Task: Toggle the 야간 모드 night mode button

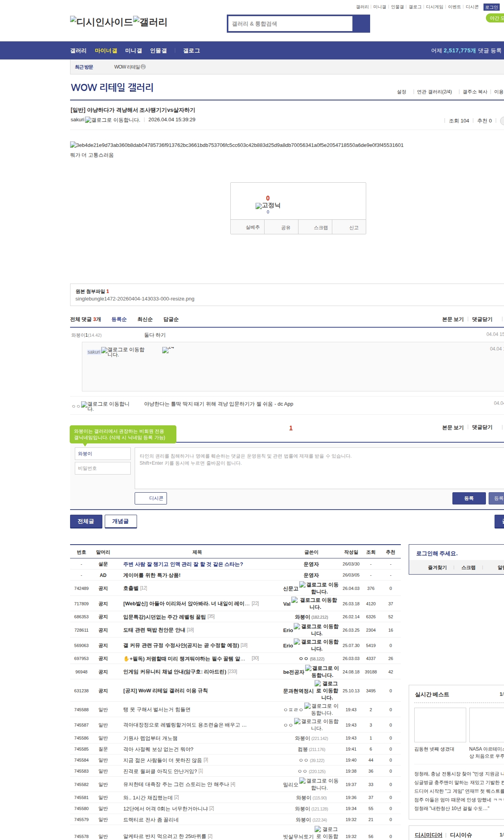Action: (495, 18)
